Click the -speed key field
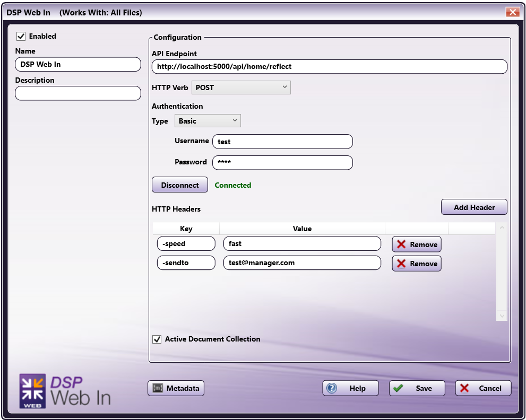 [x=186, y=243]
